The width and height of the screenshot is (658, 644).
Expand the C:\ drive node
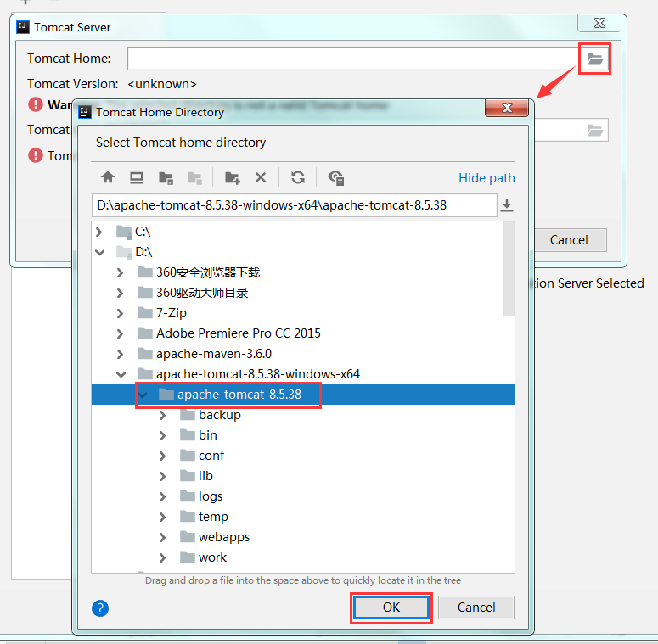[x=99, y=232]
